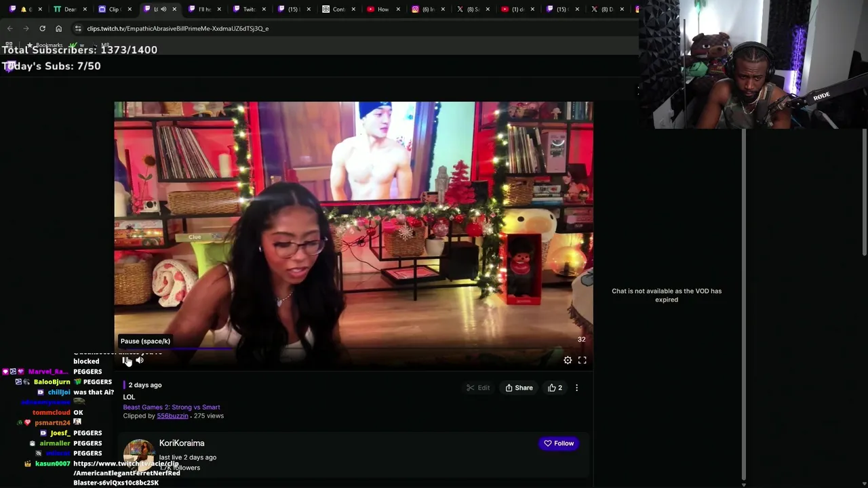868x488 pixels.
Task: Switch to the 'Twitc' tab
Action: (248, 9)
